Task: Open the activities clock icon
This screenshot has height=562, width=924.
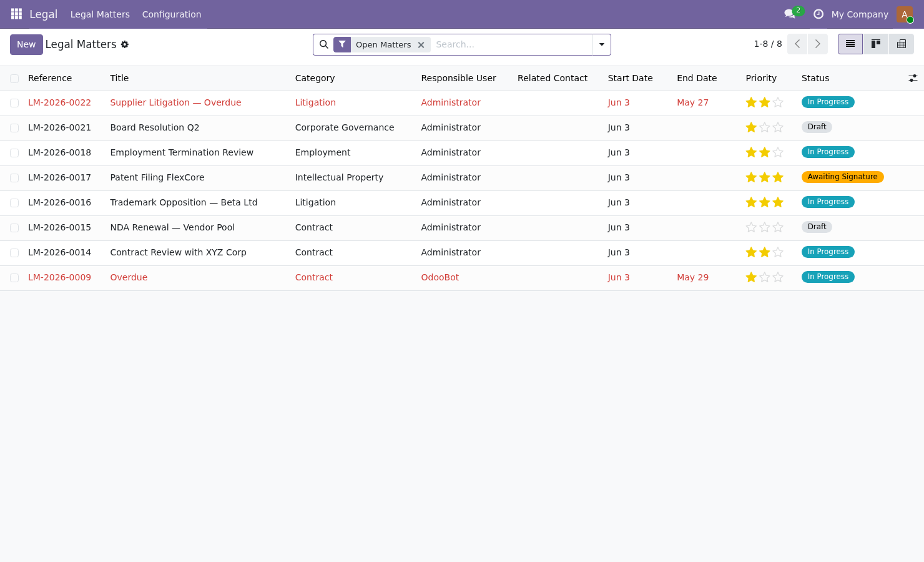Action: click(x=818, y=14)
